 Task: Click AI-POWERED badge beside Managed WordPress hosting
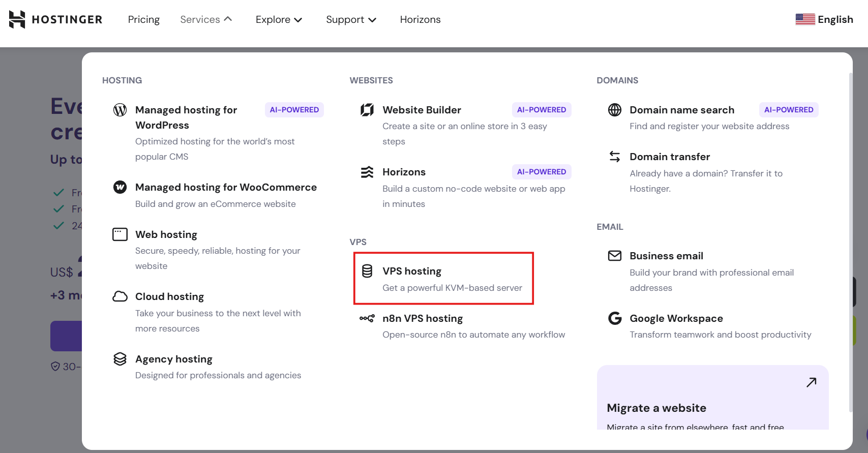point(294,110)
